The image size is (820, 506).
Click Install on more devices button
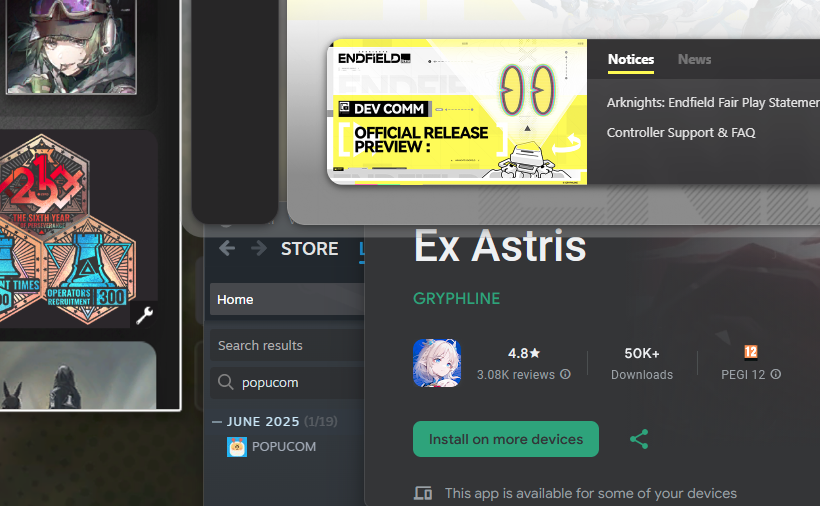[506, 439]
